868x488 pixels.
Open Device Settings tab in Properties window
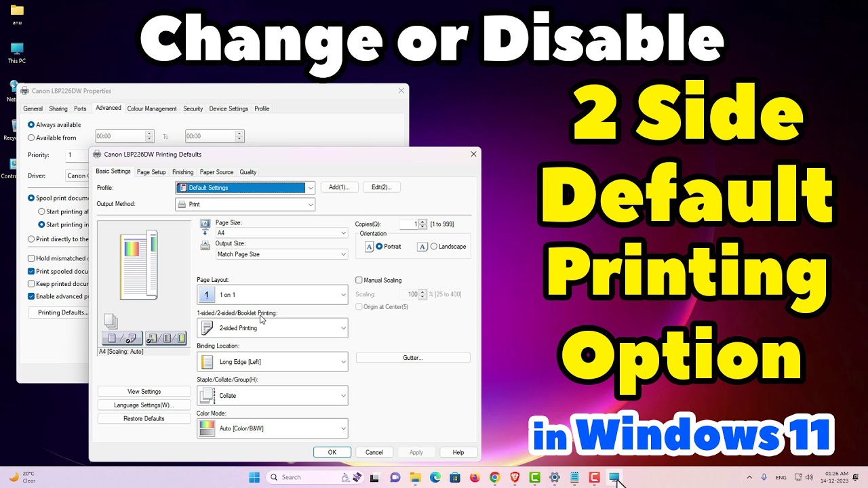coord(229,108)
